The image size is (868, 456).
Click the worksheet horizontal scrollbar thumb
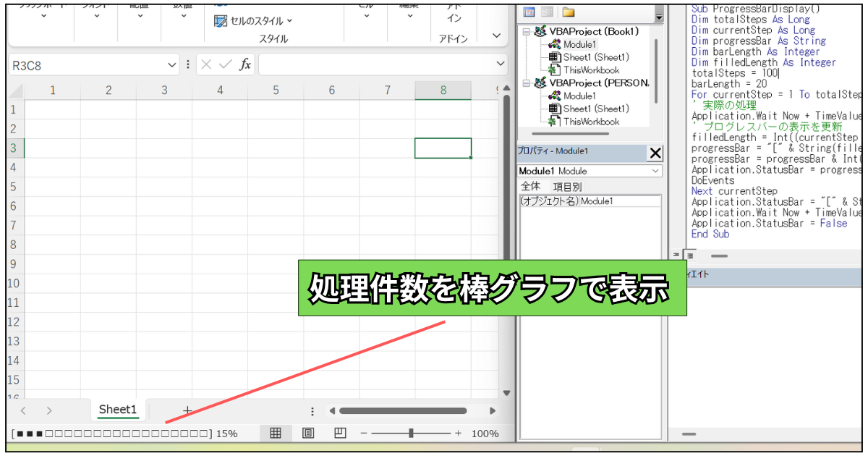[403, 410]
